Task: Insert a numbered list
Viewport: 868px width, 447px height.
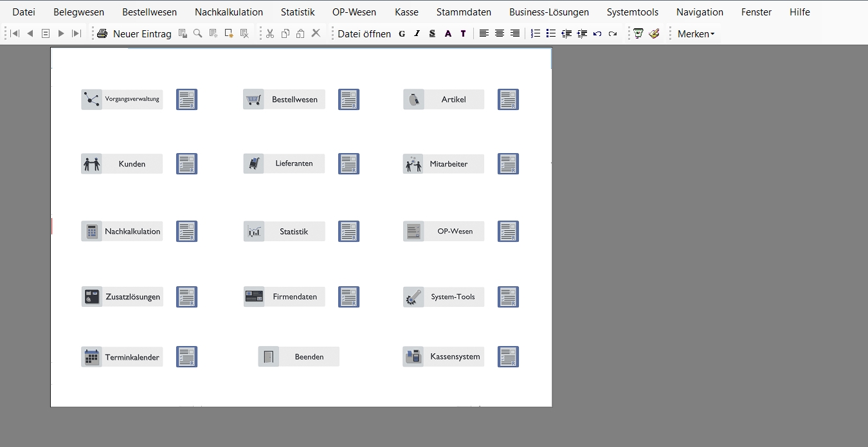Action: point(536,33)
